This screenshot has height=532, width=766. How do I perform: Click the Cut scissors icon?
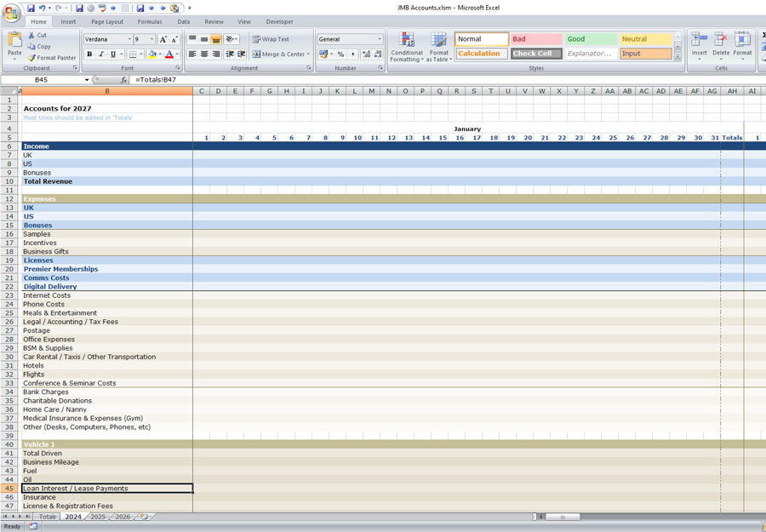pyautogui.click(x=31, y=35)
